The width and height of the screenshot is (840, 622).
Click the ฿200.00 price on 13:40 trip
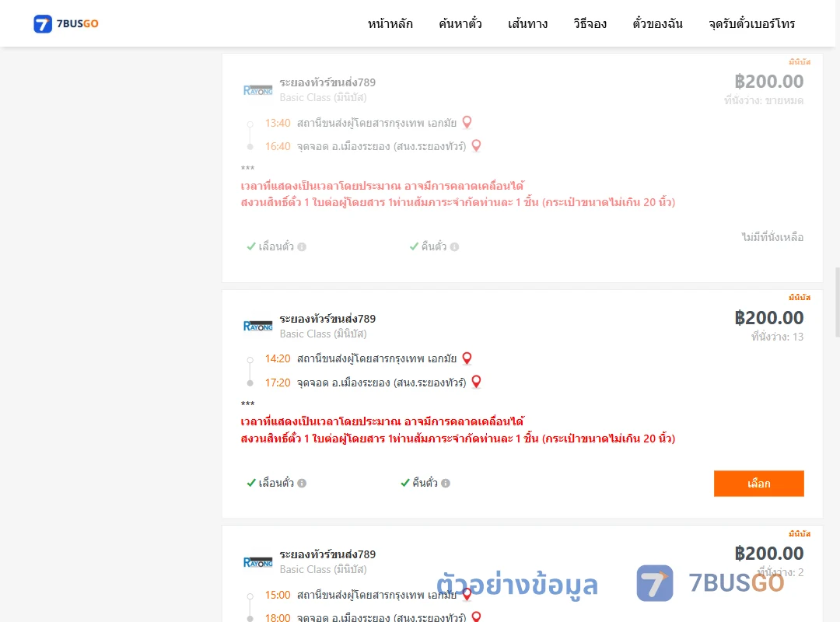(769, 81)
